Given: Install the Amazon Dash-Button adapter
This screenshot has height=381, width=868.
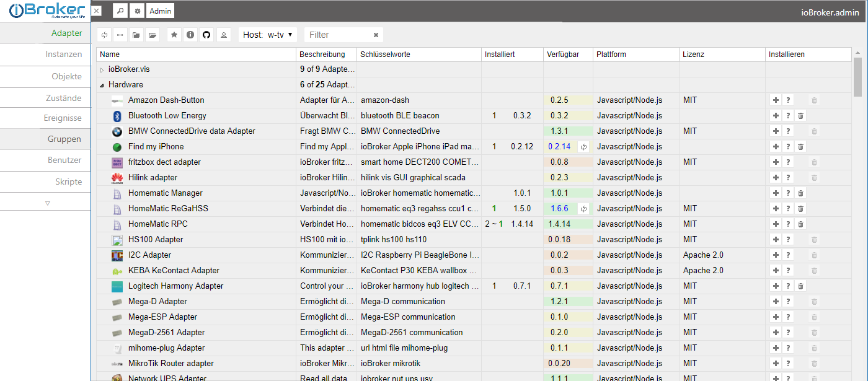Looking at the screenshot, I should pyautogui.click(x=776, y=100).
